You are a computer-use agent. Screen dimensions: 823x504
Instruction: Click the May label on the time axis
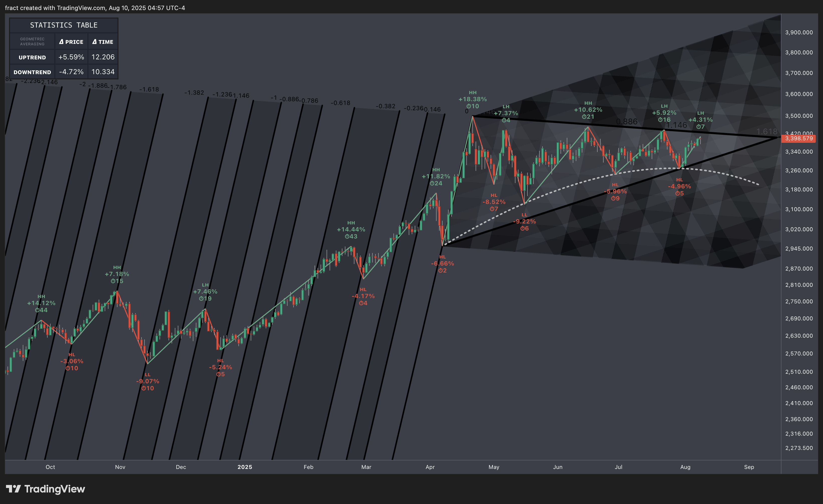[x=494, y=467]
